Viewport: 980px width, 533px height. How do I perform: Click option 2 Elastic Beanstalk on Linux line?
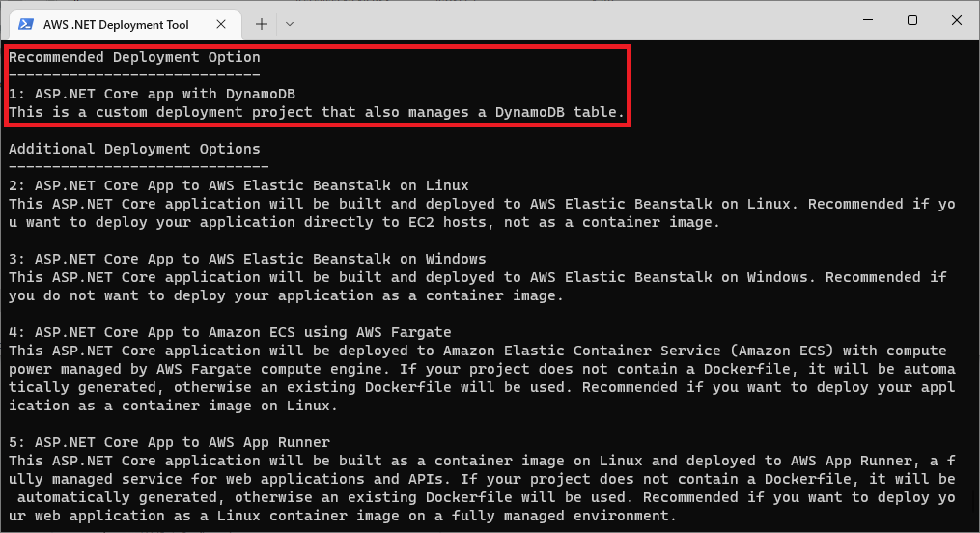point(238,185)
